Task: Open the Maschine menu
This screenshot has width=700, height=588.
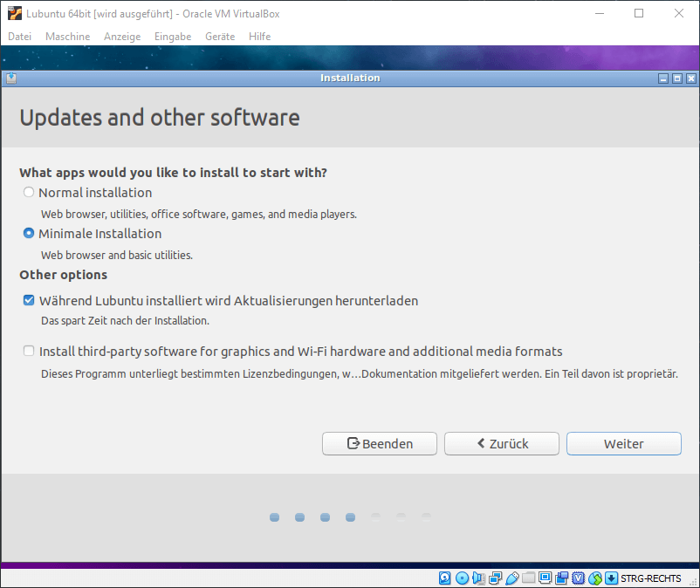Action: point(68,37)
